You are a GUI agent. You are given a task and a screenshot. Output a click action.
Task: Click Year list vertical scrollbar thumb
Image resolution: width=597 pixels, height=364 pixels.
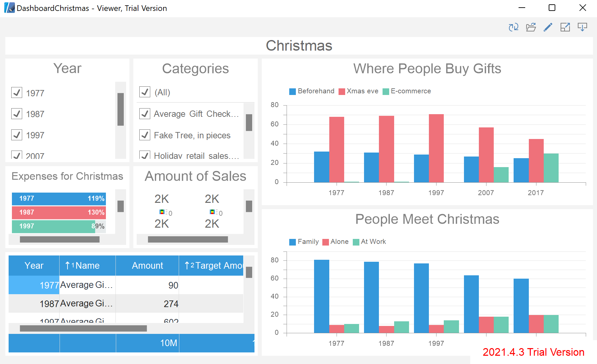coord(120,109)
